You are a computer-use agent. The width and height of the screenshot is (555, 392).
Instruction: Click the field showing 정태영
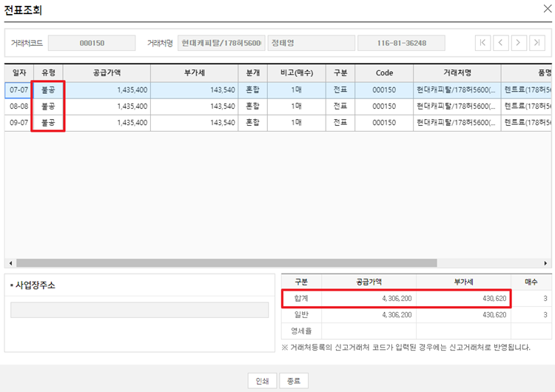[311, 43]
